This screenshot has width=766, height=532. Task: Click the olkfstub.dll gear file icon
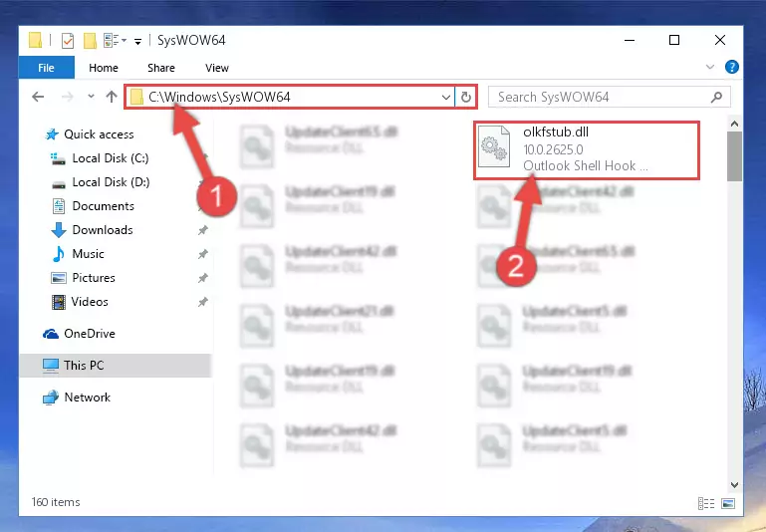(494, 146)
